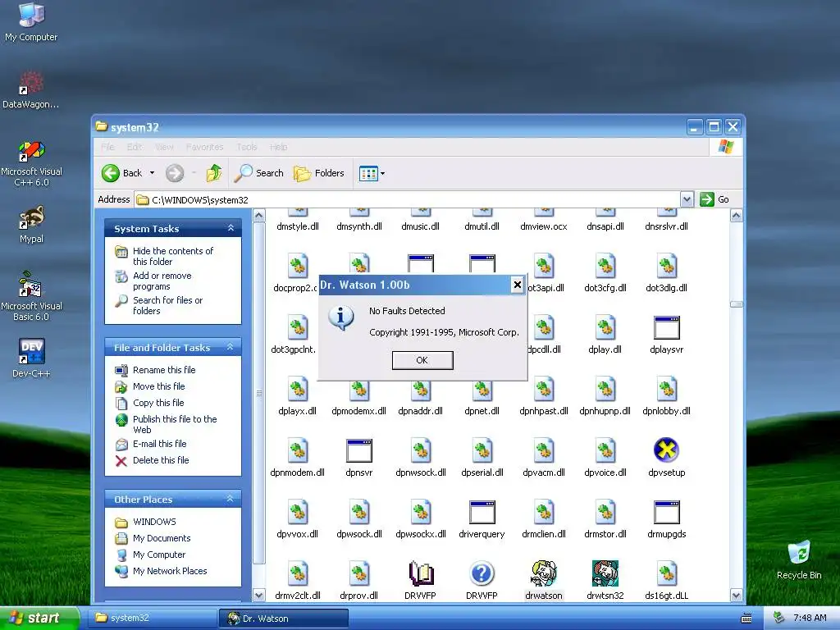The height and width of the screenshot is (630, 840).
Task: Open the Start menu
Action: tap(39, 618)
